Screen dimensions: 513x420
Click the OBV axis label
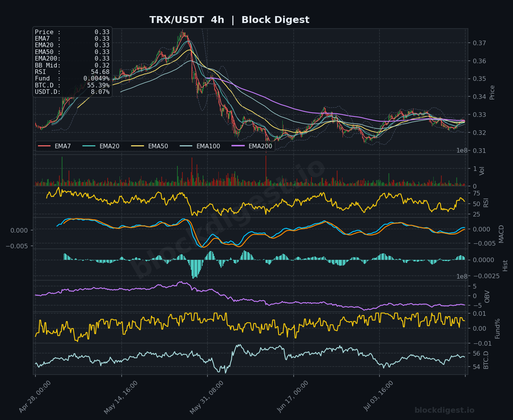(x=487, y=297)
